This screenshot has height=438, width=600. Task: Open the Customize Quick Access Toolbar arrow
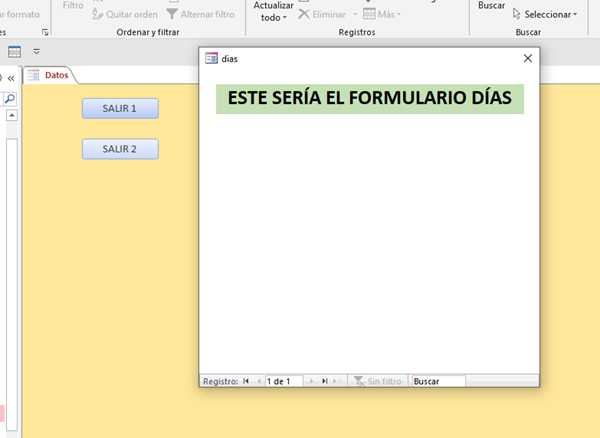pos(37,51)
